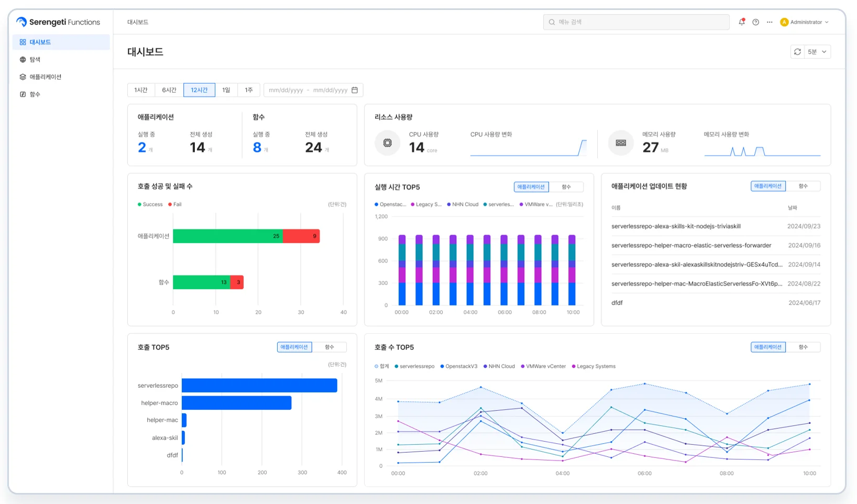Open the 5분 refresh interval dropdown

[817, 52]
